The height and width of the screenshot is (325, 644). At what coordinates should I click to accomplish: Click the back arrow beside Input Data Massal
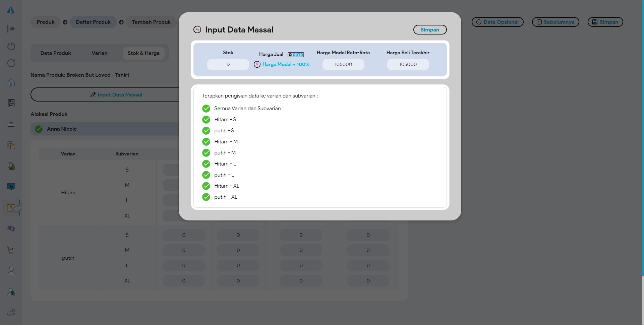click(x=197, y=30)
